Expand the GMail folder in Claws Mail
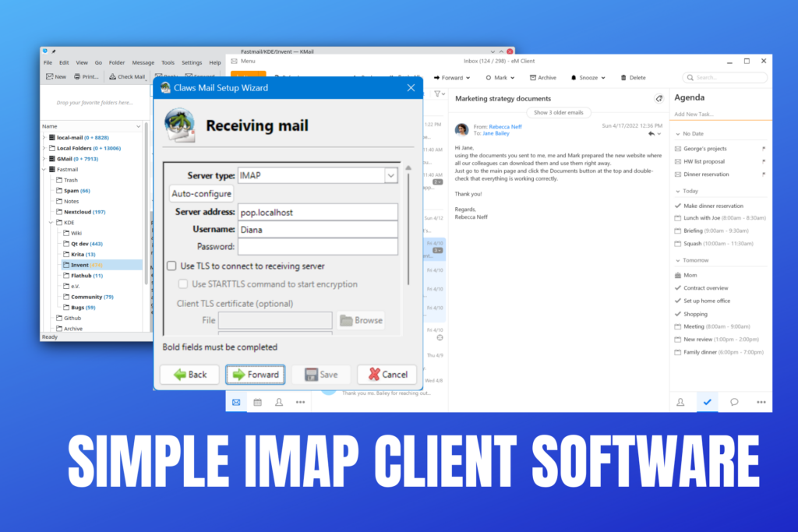 coord(44,158)
